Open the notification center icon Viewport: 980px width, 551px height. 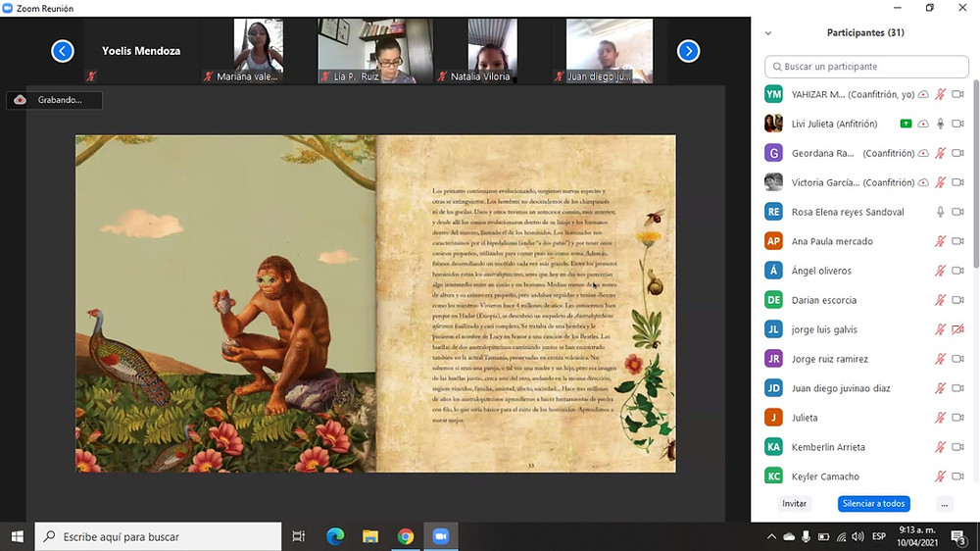(957, 536)
